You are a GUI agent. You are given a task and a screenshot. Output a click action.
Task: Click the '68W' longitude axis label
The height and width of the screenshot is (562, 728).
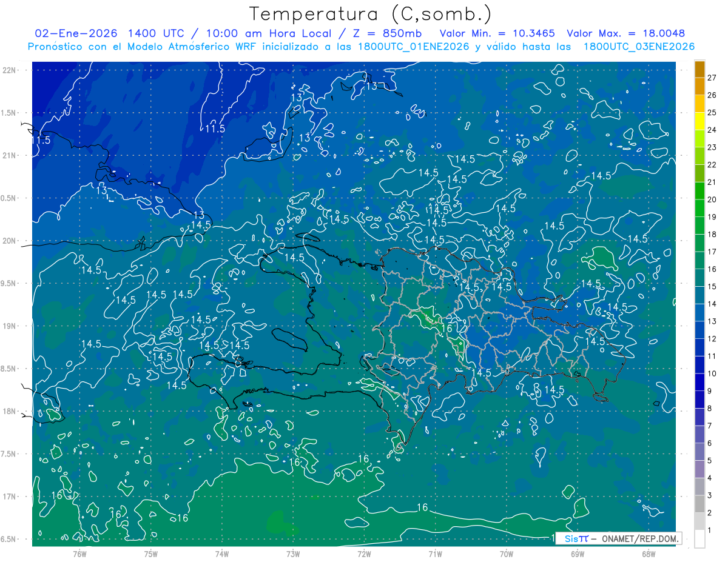click(649, 554)
